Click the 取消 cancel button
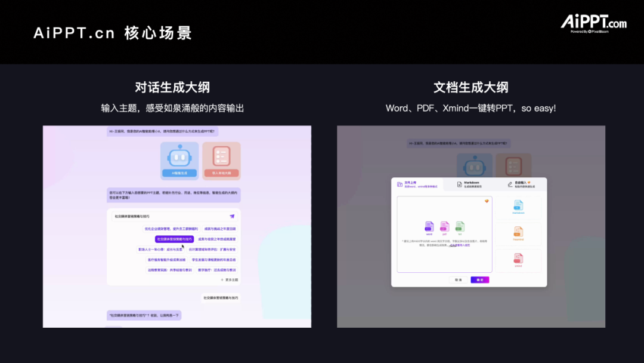The height and width of the screenshot is (363, 644). (x=458, y=279)
